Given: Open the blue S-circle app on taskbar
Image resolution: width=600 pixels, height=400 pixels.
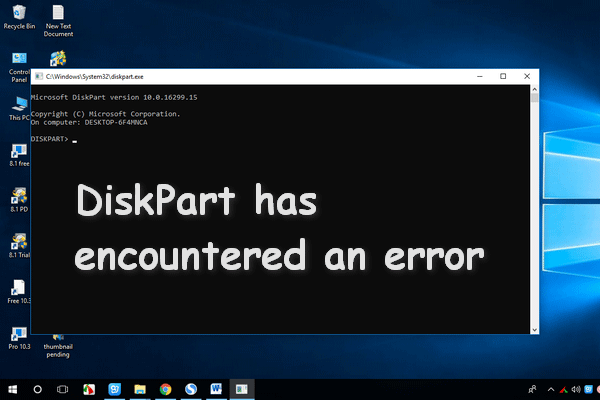Looking at the screenshot, I should click(191, 389).
